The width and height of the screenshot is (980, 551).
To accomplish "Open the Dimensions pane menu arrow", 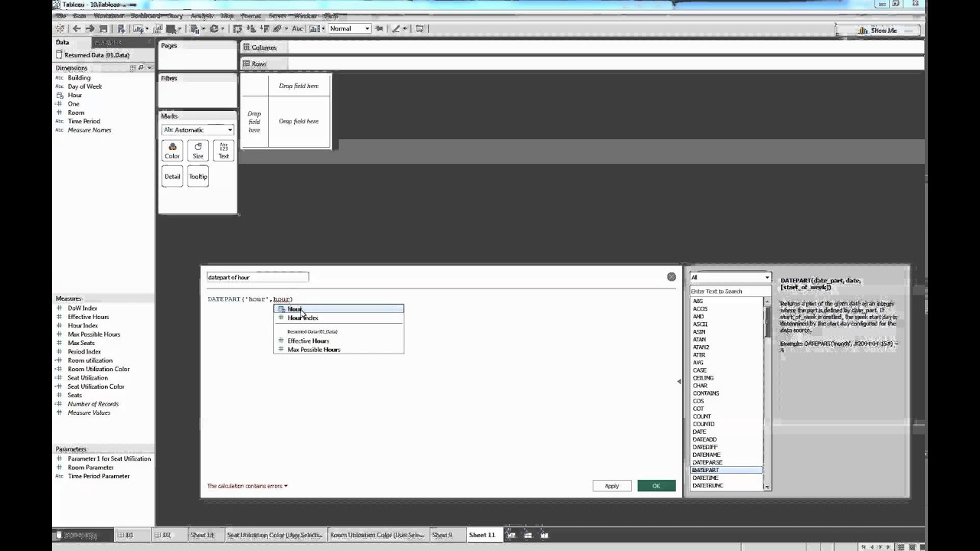I will [x=149, y=68].
